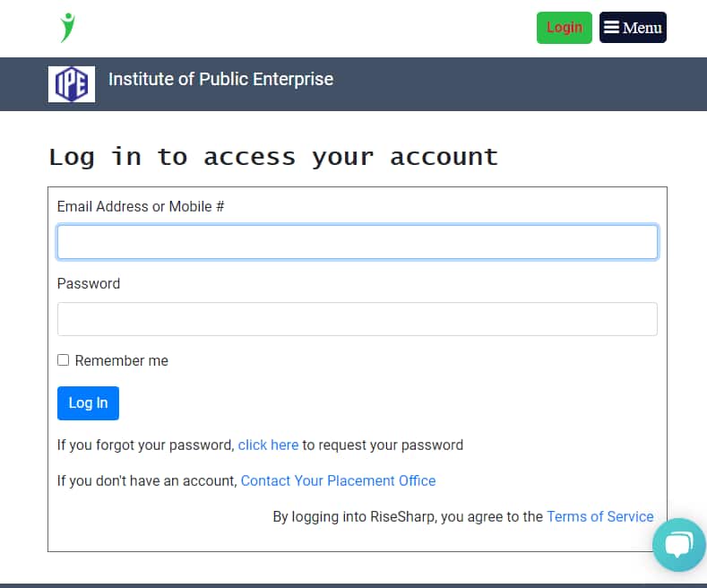Click the Institute of Public Enterprise title
Screen dimensions: 707x588
pos(221,80)
